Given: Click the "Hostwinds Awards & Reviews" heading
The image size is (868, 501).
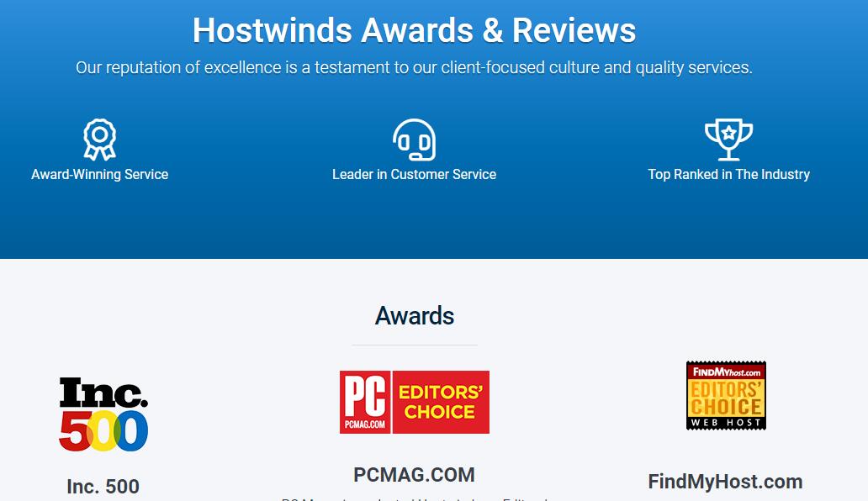Looking at the screenshot, I should click(x=414, y=30).
